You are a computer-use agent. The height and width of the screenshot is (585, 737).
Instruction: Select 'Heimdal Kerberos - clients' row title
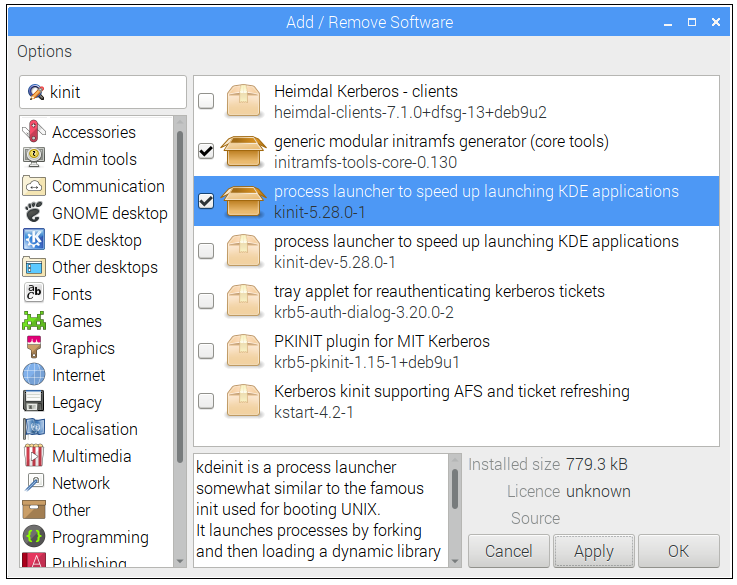coord(366,91)
